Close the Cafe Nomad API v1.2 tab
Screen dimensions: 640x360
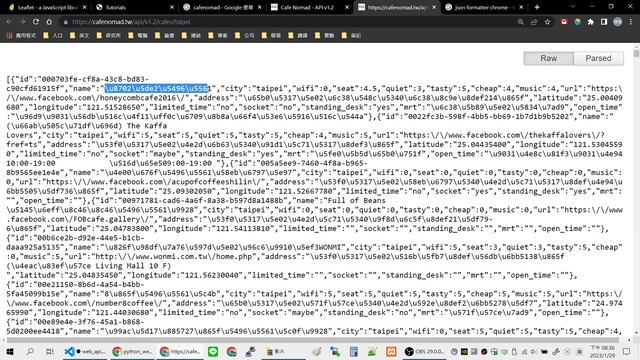click(347, 7)
